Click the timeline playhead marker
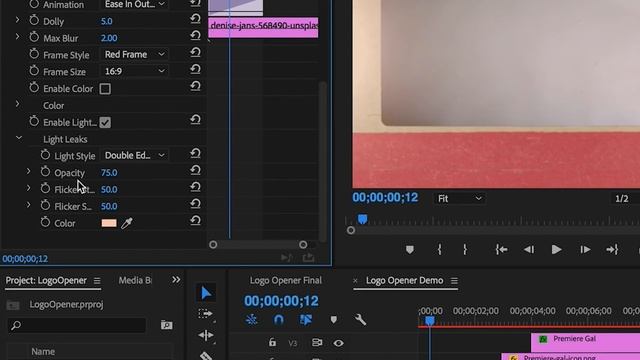The width and height of the screenshot is (640, 360). click(x=429, y=321)
